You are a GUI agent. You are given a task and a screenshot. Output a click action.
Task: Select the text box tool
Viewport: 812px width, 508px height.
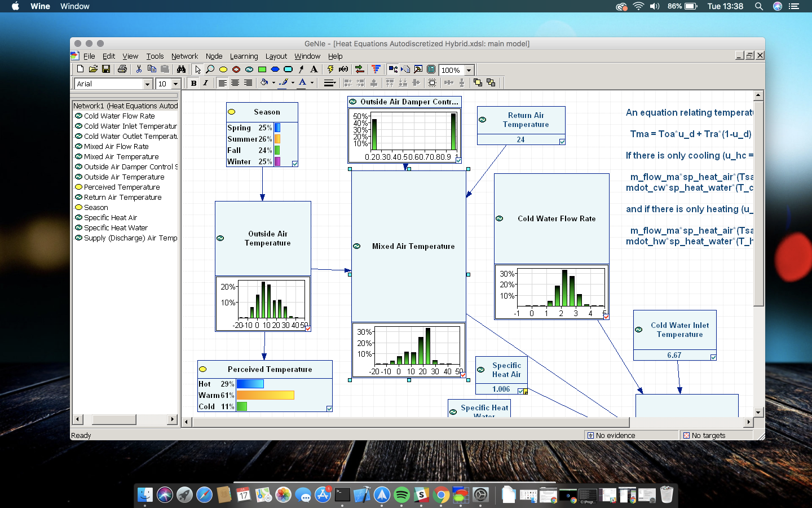tap(314, 69)
